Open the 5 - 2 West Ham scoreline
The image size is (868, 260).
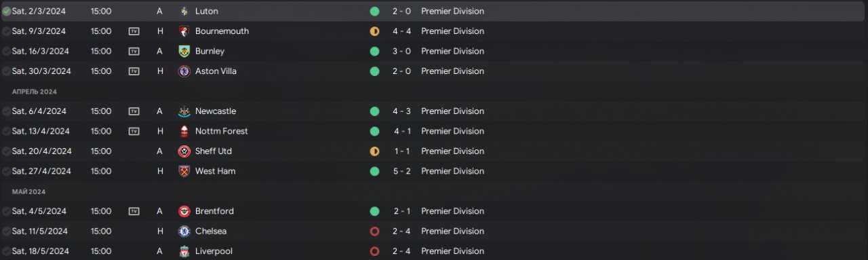(x=401, y=171)
